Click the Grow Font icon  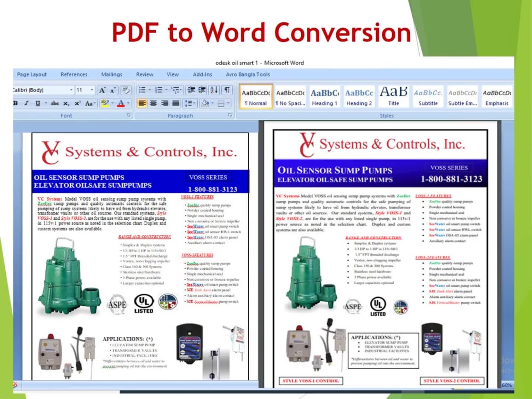point(102,90)
